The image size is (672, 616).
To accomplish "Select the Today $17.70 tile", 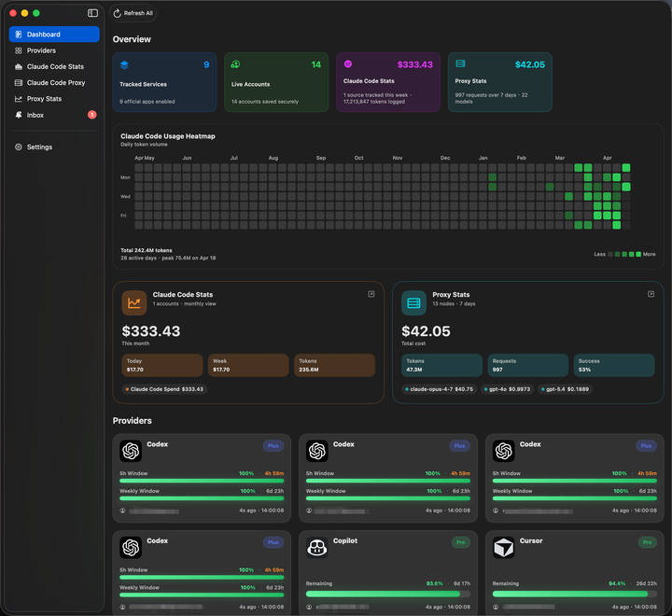I will (162, 365).
